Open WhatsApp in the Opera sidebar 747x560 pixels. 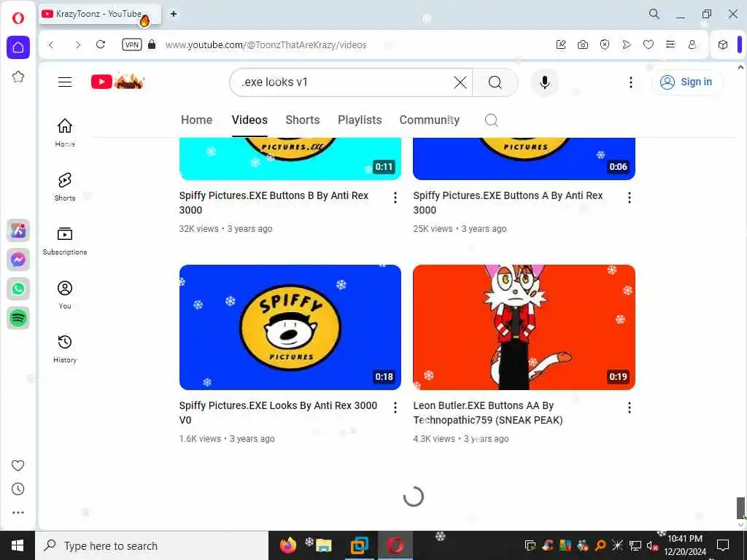(18, 289)
